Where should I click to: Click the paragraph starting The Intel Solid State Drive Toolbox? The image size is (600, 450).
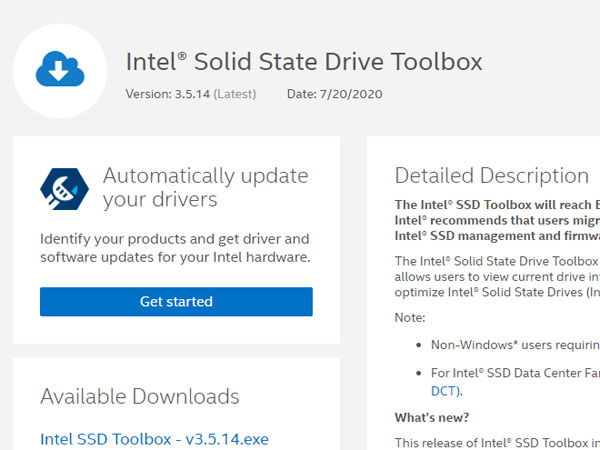pyautogui.click(x=497, y=275)
